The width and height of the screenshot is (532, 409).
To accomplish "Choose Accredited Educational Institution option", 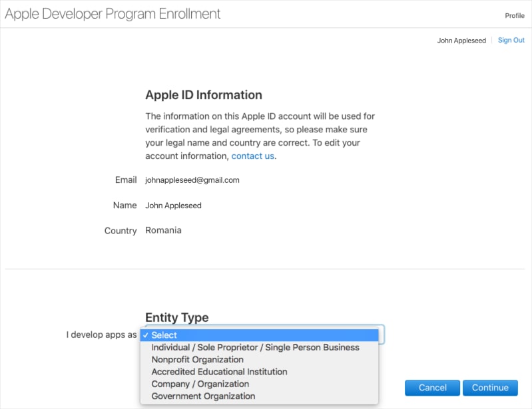I will 259,372.
